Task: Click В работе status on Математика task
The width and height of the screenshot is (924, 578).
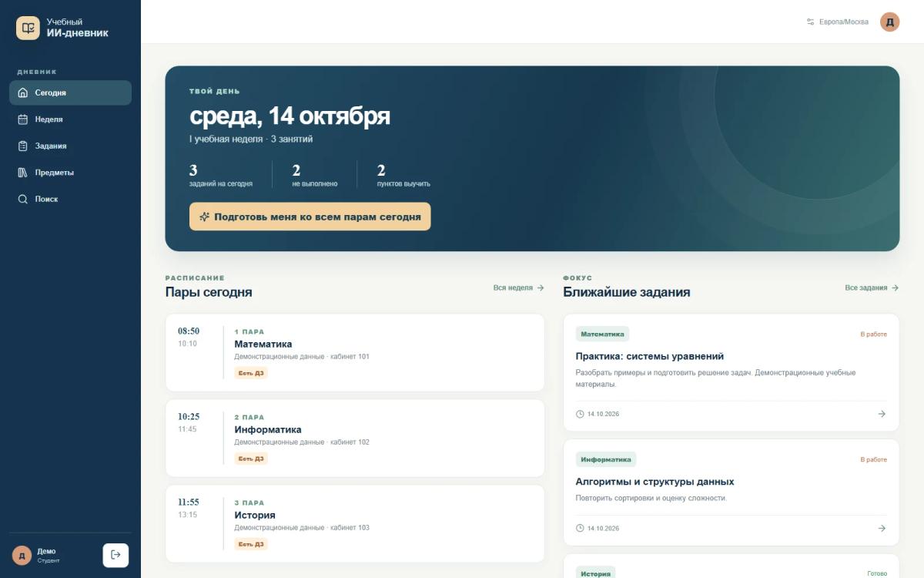Action: pyautogui.click(x=873, y=334)
